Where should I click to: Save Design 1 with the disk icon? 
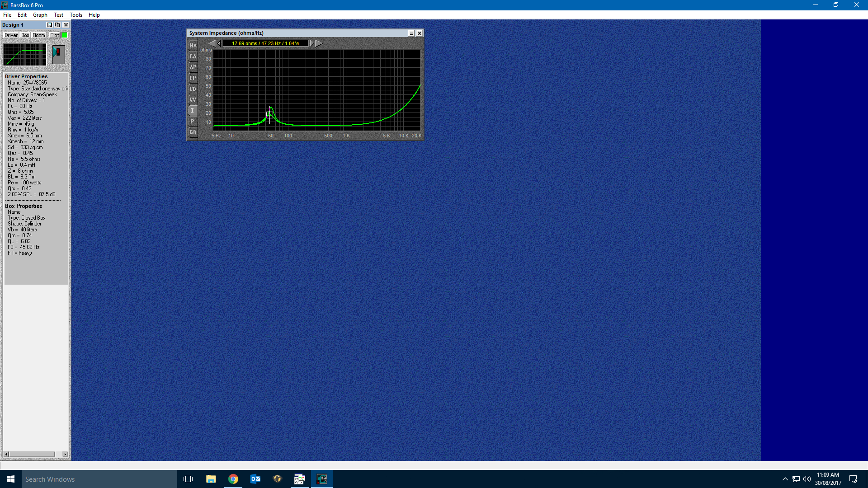pos(50,25)
